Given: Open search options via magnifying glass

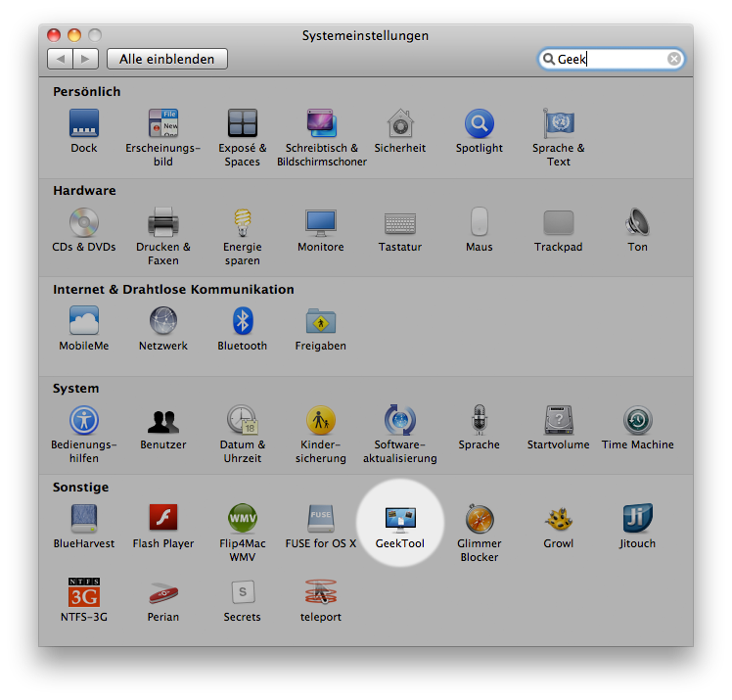Looking at the screenshot, I should [549, 59].
